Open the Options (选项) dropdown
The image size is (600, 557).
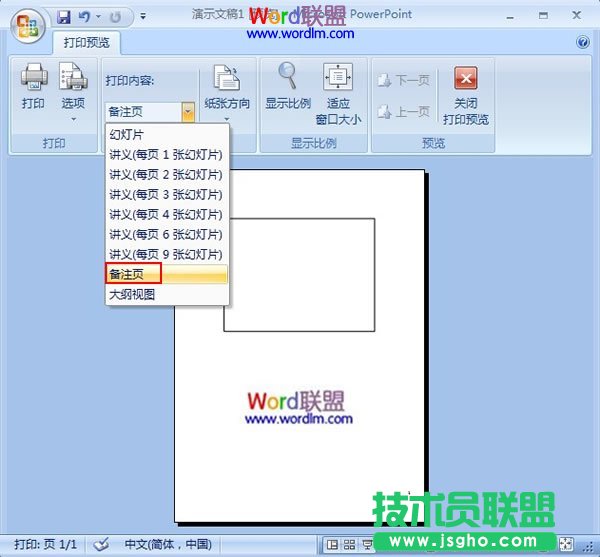[x=73, y=92]
